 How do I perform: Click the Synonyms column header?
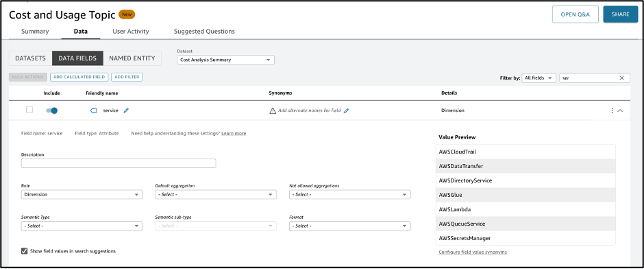[x=280, y=93]
